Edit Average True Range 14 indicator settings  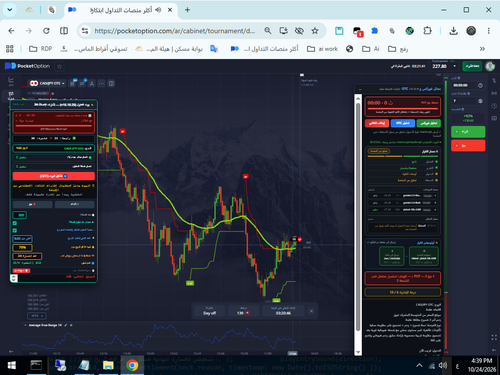(x=66, y=325)
